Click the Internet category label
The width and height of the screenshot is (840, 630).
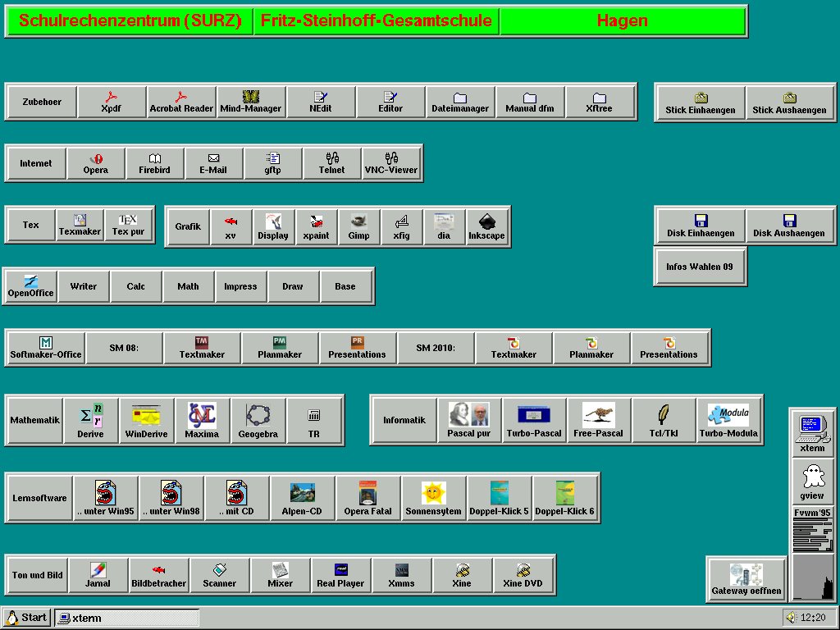[x=36, y=163]
